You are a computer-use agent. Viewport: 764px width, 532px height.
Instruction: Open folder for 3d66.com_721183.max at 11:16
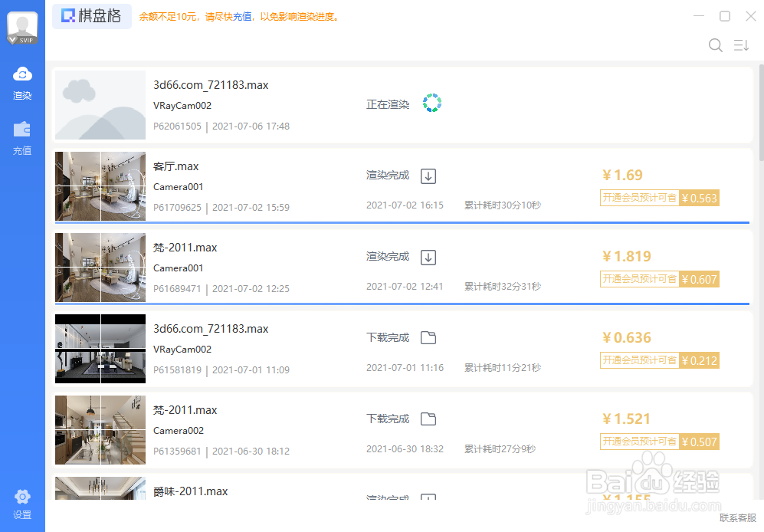click(x=428, y=338)
